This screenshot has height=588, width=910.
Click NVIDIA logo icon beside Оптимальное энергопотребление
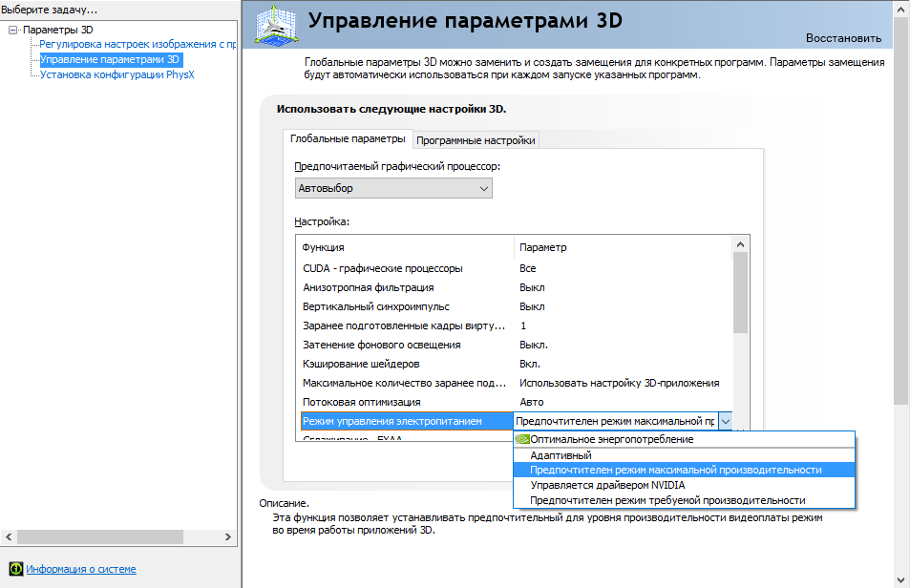pyautogui.click(x=521, y=439)
